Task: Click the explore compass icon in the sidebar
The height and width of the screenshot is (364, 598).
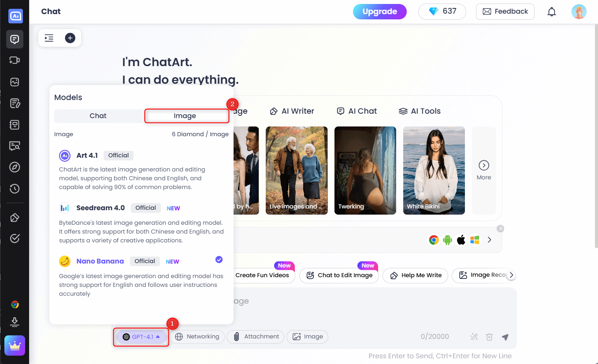Action: 15,167
